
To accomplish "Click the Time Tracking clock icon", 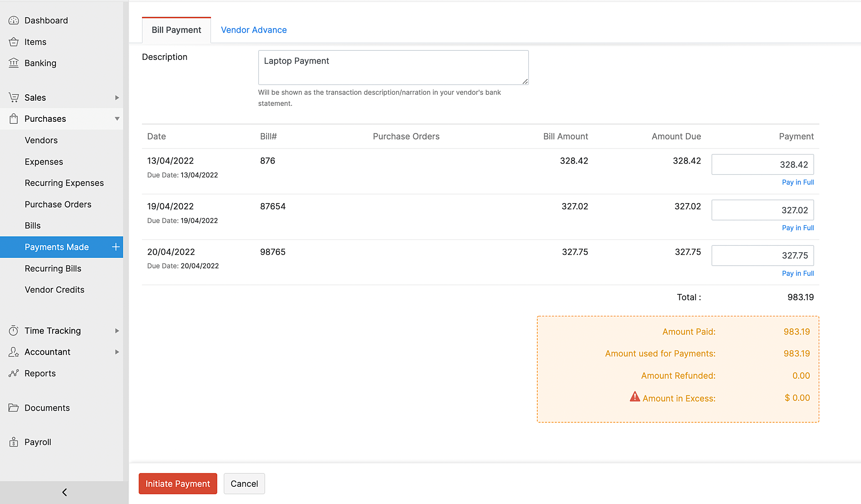I will (x=14, y=331).
